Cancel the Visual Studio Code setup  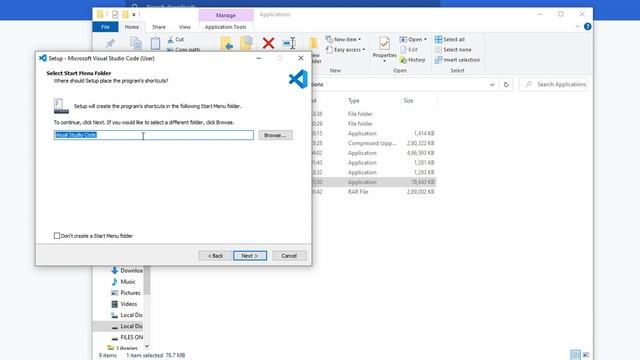[x=289, y=256]
